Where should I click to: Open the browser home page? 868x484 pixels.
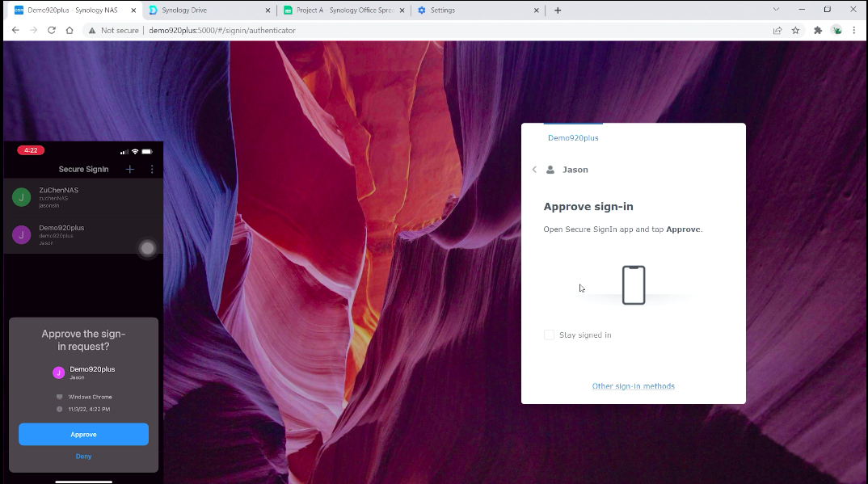tap(70, 31)
